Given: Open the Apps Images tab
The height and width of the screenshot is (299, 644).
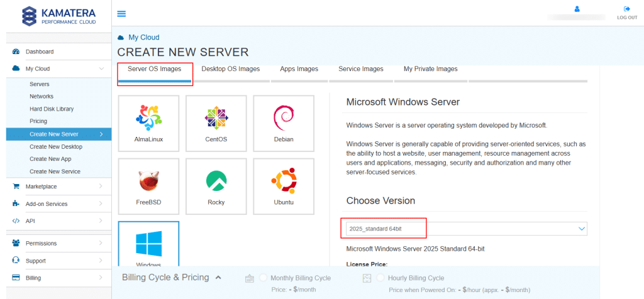Looking at the screenshot, I should coord(299,69).
